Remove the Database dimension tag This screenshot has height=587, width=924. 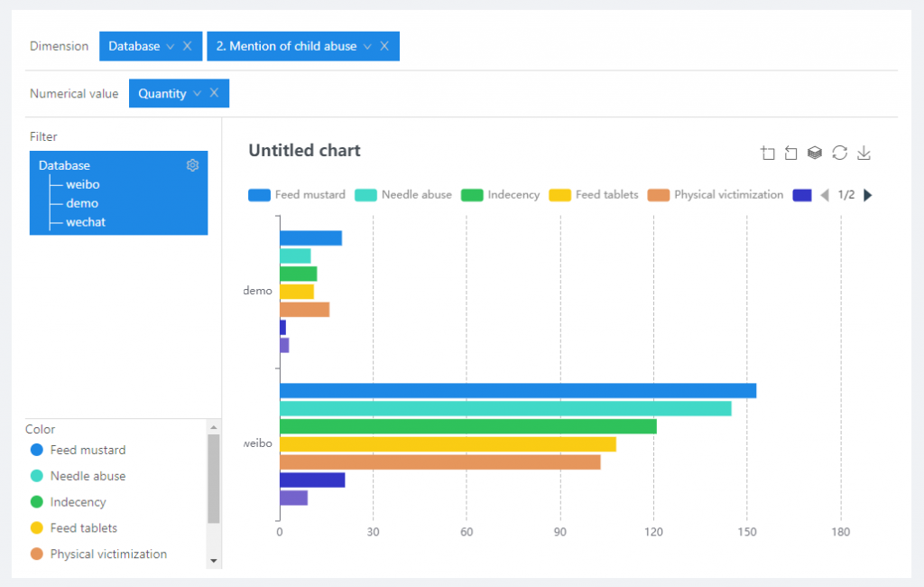coord(187,46)
